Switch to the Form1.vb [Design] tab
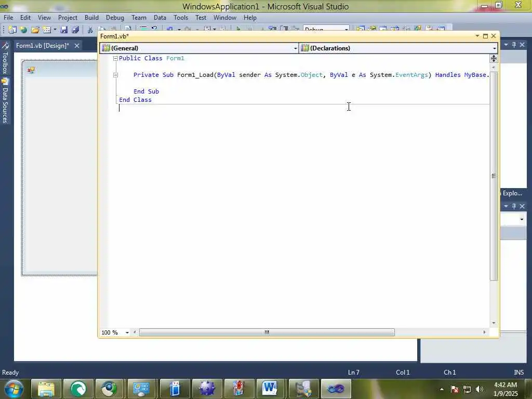The width and height of the screenshot is (532, 399). tap(43, 46)
